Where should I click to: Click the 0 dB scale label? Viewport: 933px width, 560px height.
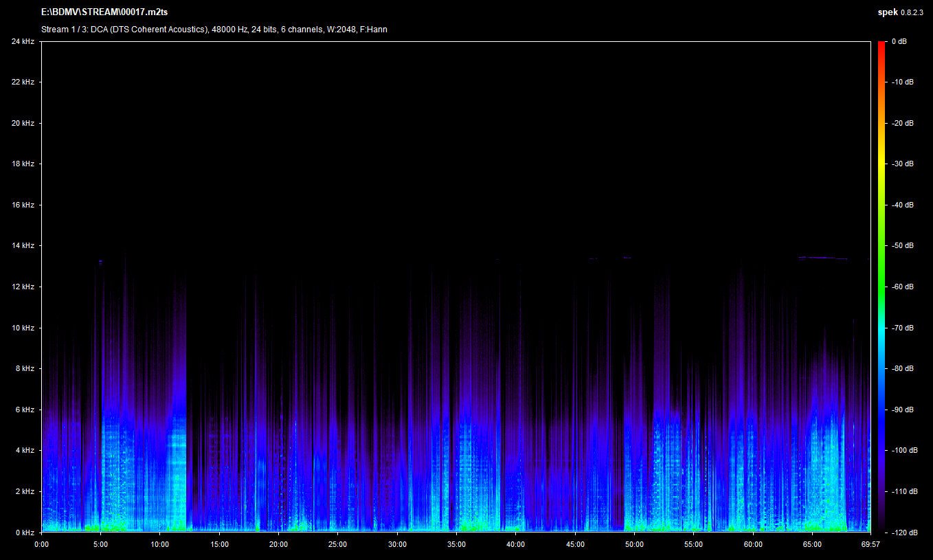pyautogui.click(x=899, y=41)
